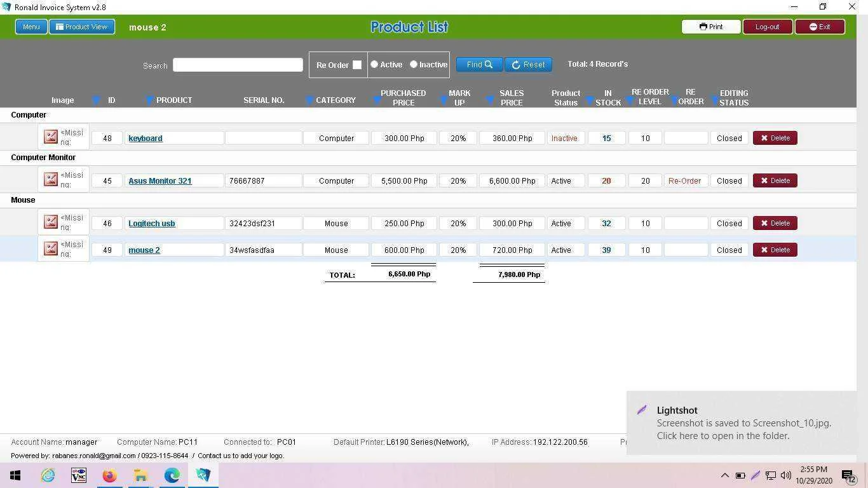Open the filter icon beside EDITING STATUS

(x=715, y=100)
